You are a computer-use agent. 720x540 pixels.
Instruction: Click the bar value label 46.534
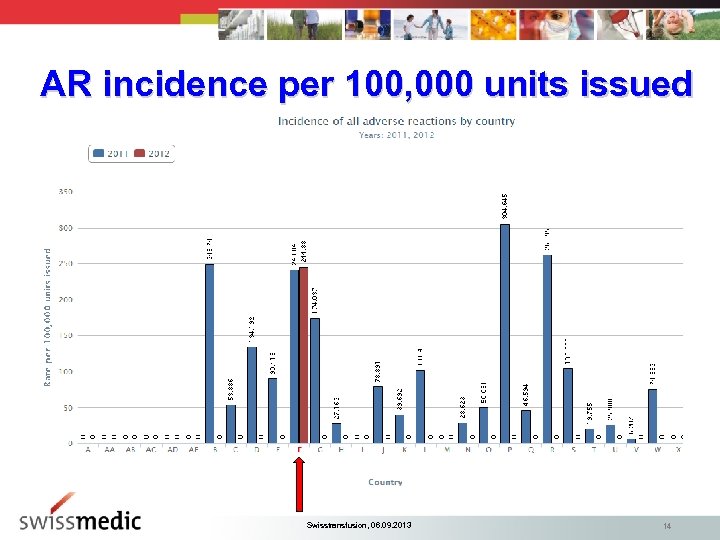[526, 395]
